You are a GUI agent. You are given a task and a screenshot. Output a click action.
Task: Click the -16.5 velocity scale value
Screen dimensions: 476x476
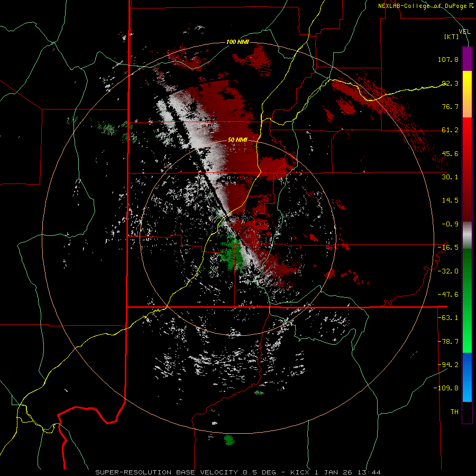click(x=448, y=248)
